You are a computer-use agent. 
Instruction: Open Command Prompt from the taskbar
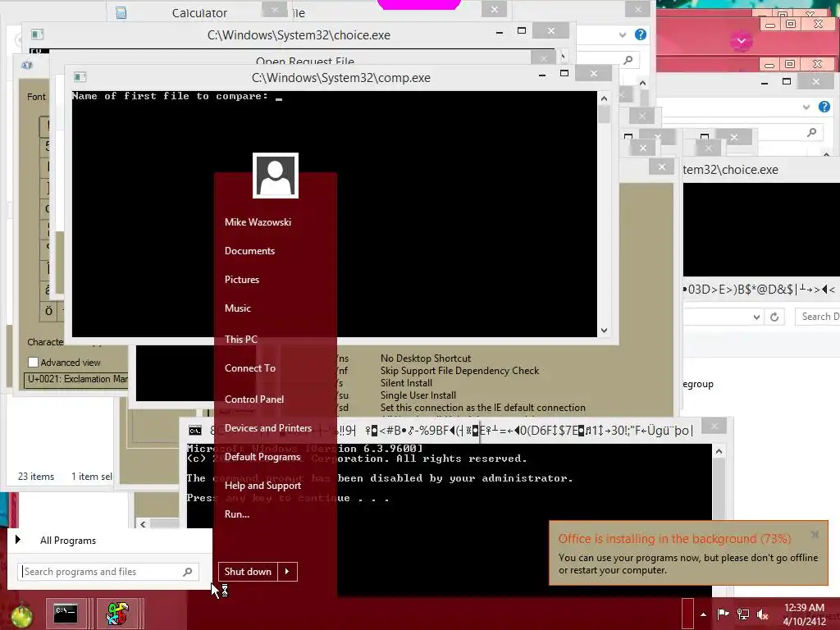66,614
